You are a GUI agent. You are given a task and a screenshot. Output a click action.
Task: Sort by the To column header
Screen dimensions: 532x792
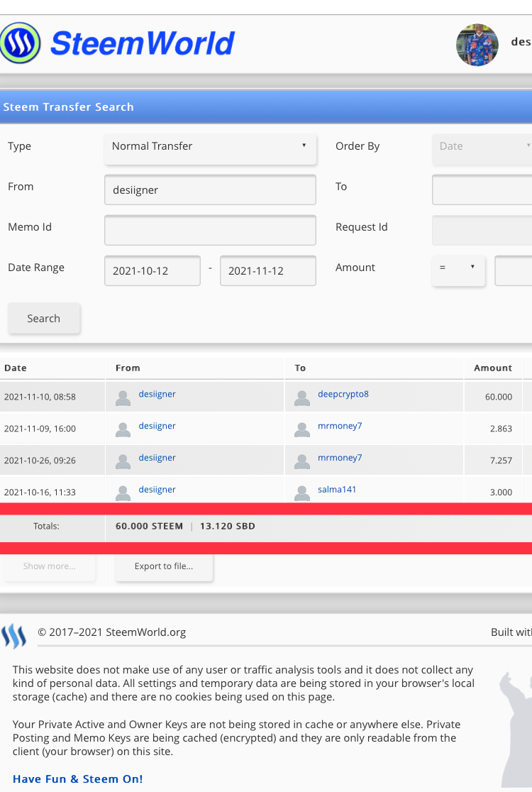coord(300,368)
